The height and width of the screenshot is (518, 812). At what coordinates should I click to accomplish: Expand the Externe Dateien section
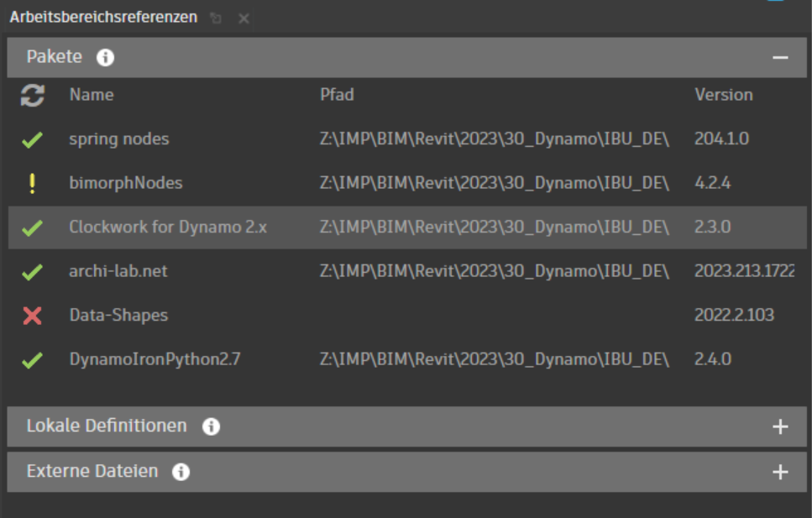(x=780, y=472)
